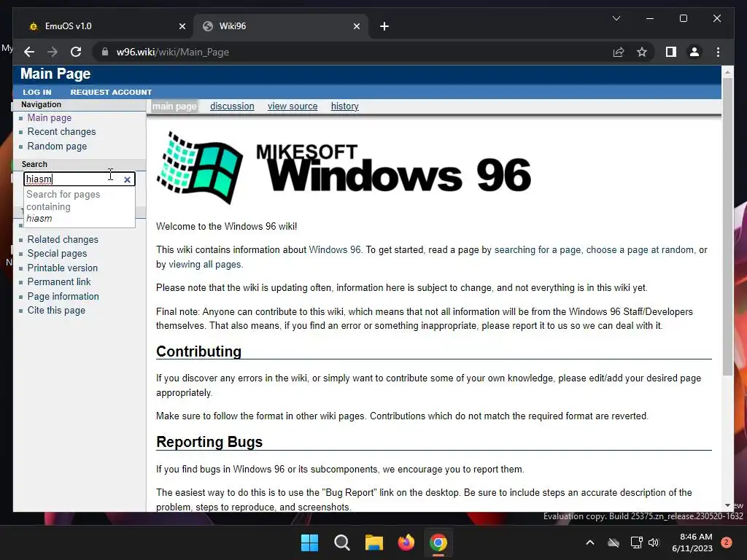Go back using browser back arrow
This screenshot has height=560, width=747.
[x=29, y=52]
